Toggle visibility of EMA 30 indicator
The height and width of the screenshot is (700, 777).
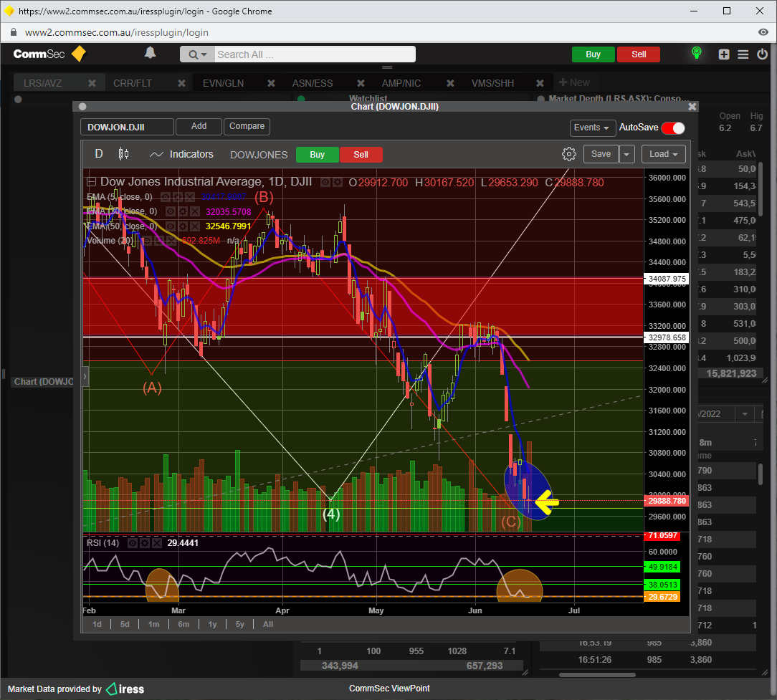(171, 211)
